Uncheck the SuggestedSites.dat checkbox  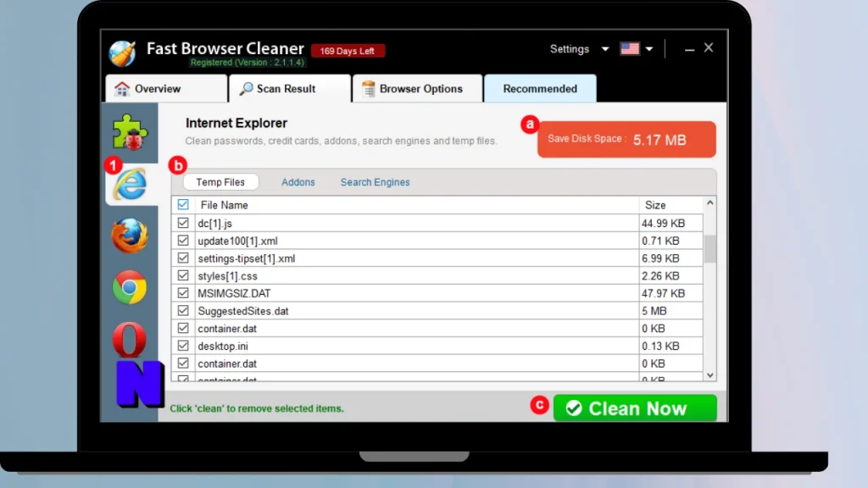click(x=183, y=310)
